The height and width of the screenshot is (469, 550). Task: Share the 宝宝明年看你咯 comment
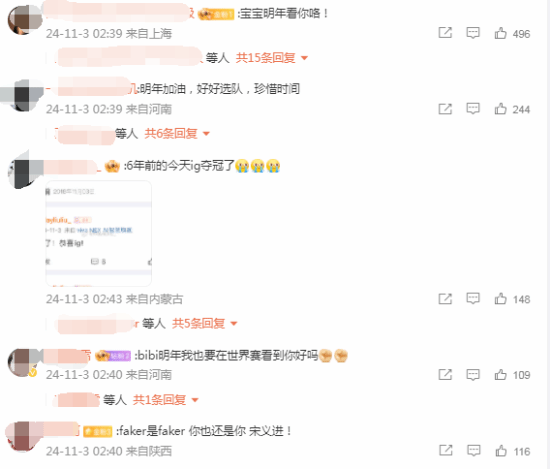click(445, 33)
